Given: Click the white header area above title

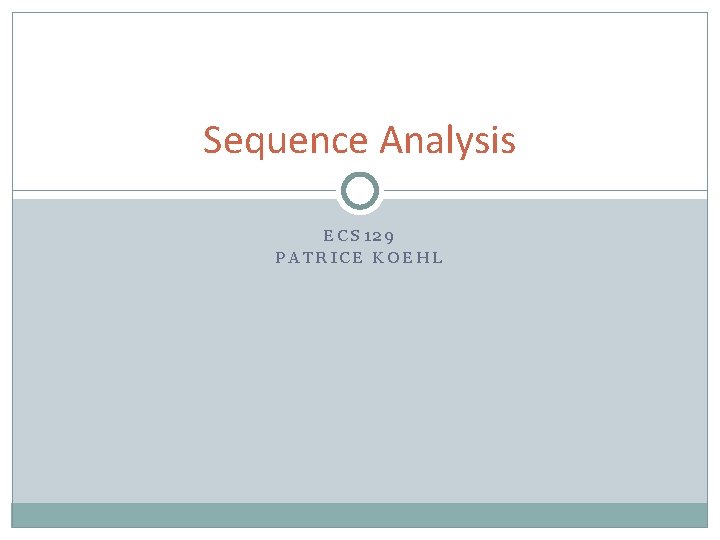Looking at the screenshot, I should coord(360,64).
